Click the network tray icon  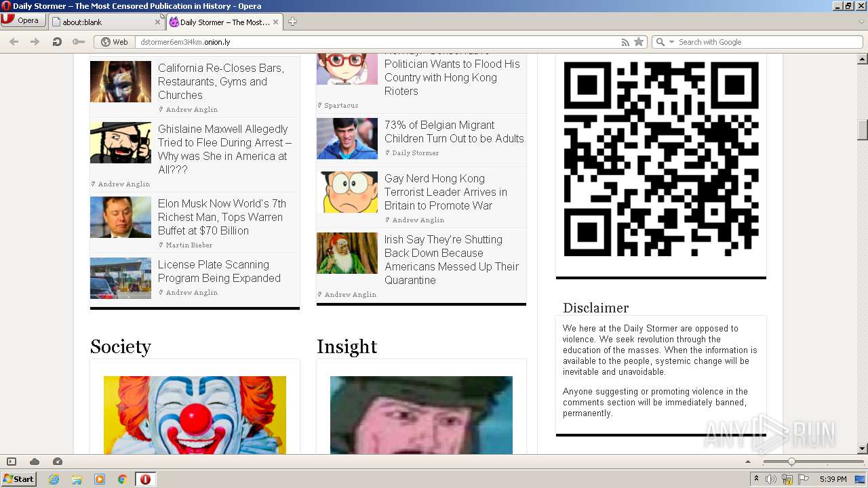click(x=787, y=479)
